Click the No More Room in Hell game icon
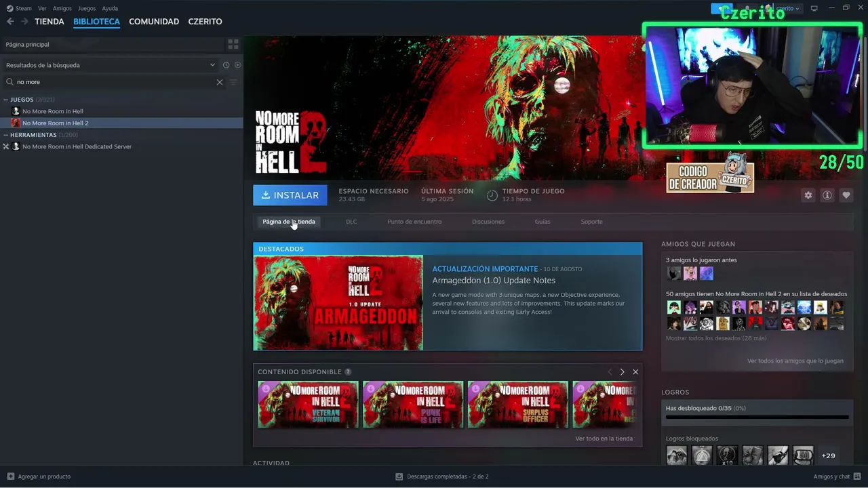 [x=16, y=111]
